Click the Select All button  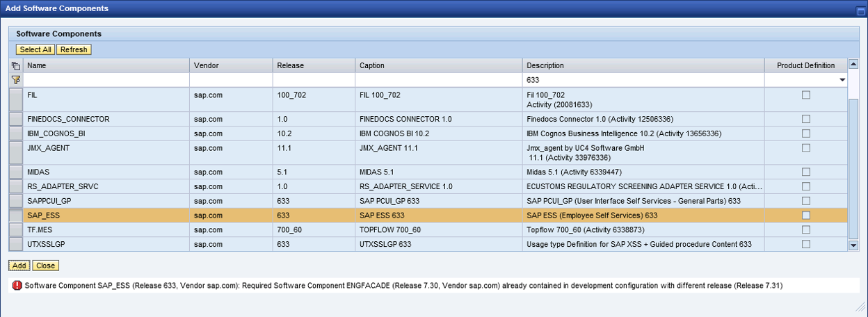[35, 49]
